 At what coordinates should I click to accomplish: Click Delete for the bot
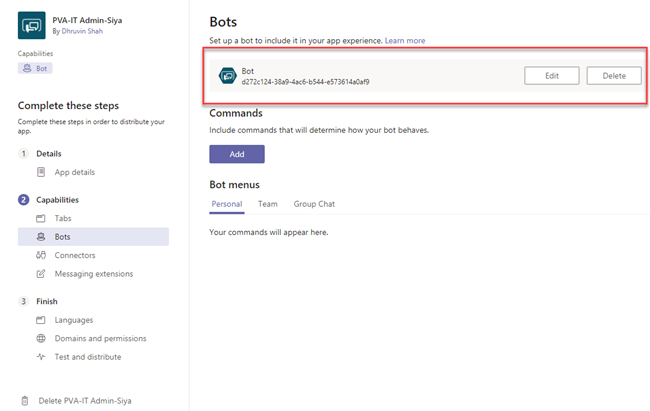point(614,76)
